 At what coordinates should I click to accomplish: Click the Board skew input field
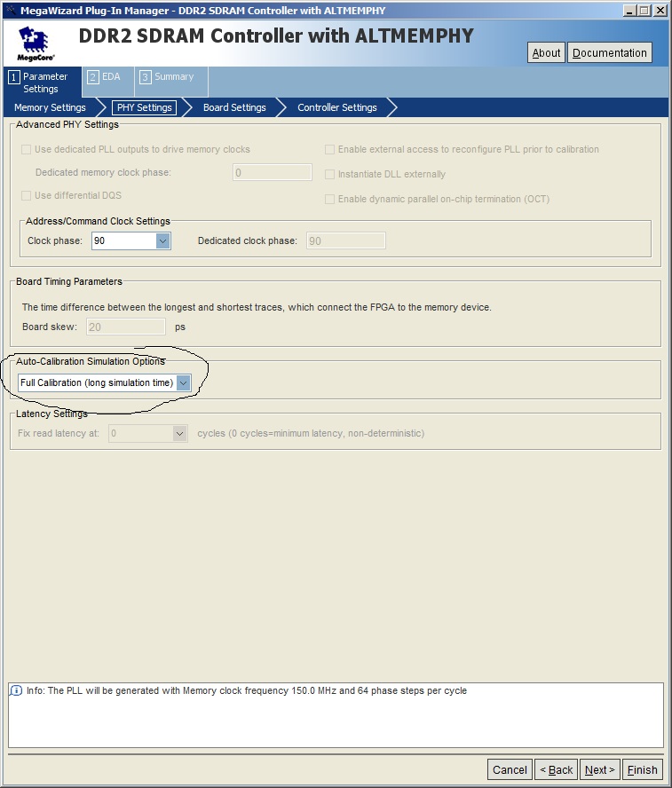point(126,327)
